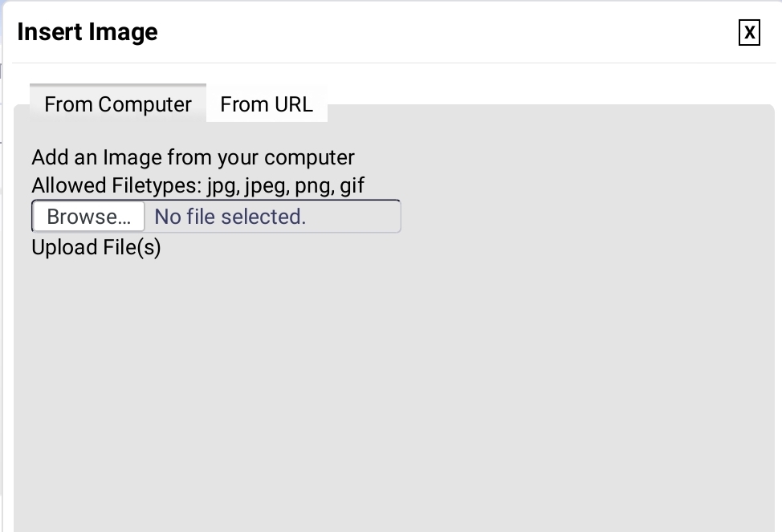The image size is (782, 532).
Task: Click the word "computer" in the instruction text
Action: point(309,157)
